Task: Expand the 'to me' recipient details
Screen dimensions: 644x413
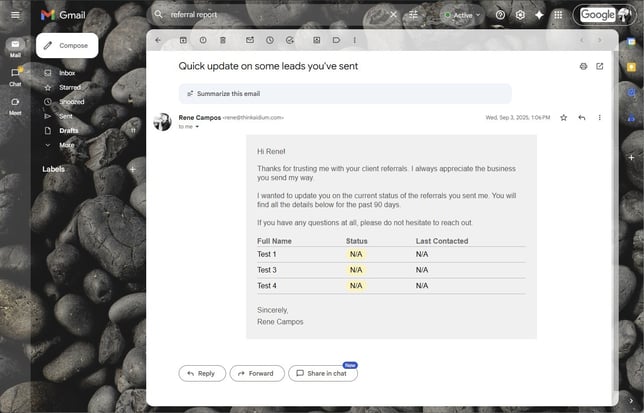Action: click(x=197, y=127)
